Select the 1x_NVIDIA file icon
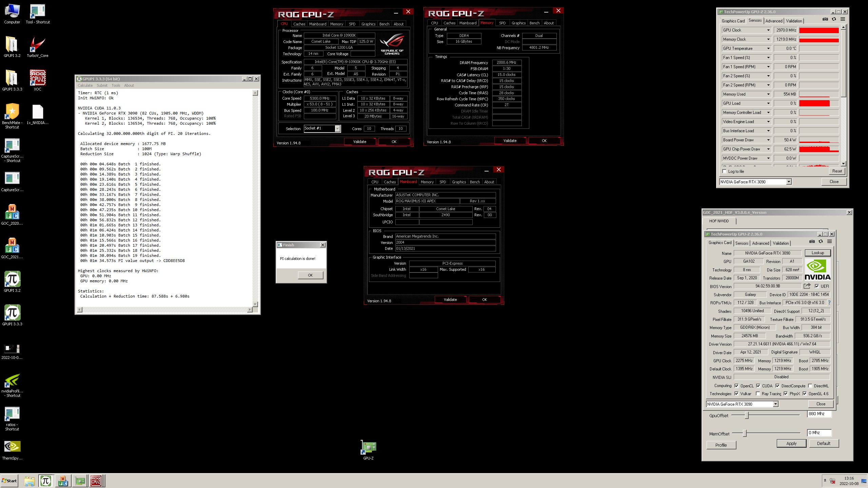The image size is (868, 488). [38, 115]
